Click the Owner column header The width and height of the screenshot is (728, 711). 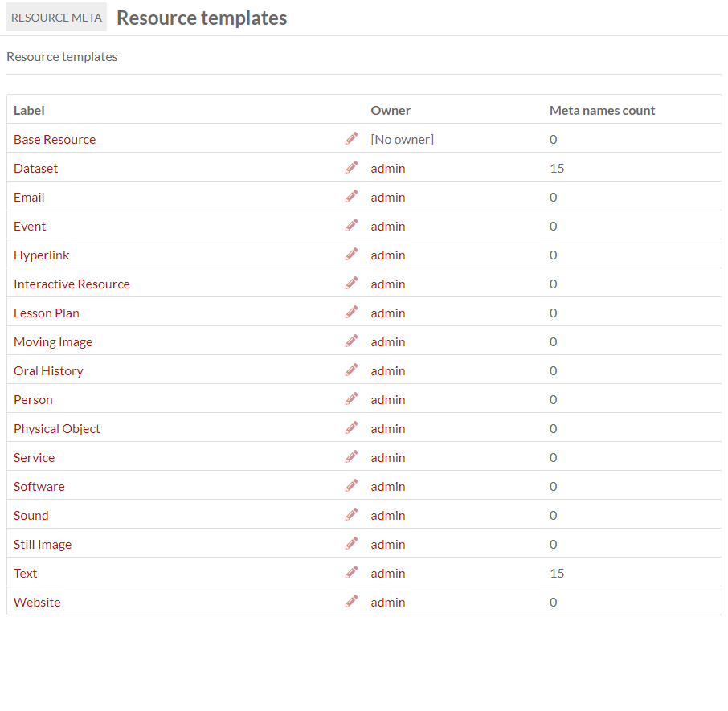[391, 110]
